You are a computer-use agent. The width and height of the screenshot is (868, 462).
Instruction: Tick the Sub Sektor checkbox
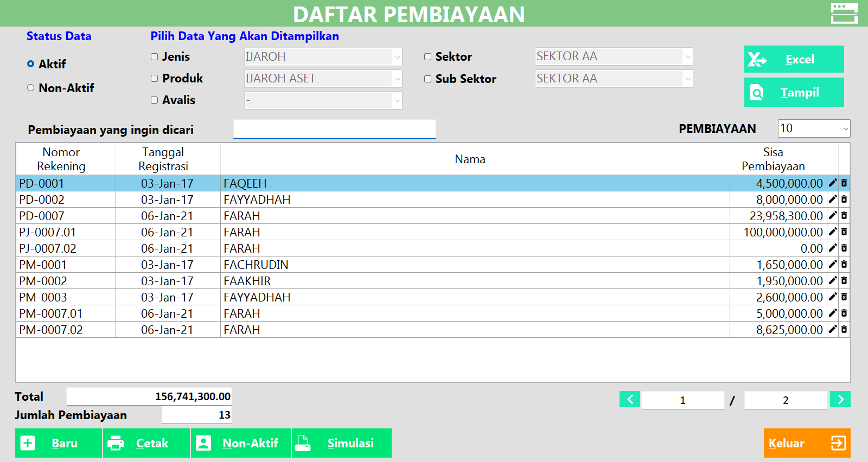(x=428, y=79)
